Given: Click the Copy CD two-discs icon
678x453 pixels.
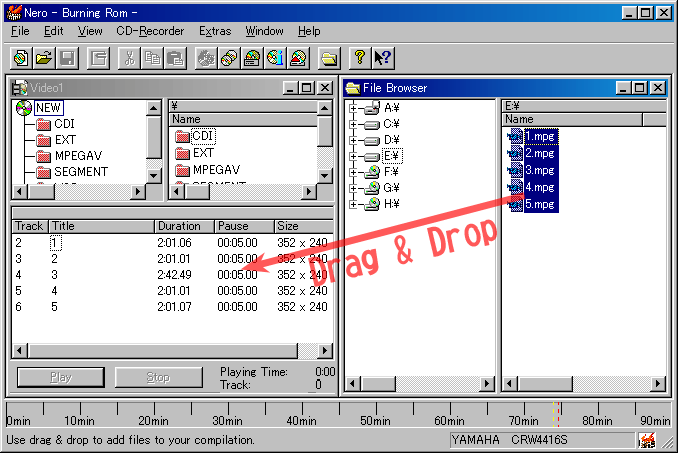Looking at the screenshot, I should tap(229, 58).
